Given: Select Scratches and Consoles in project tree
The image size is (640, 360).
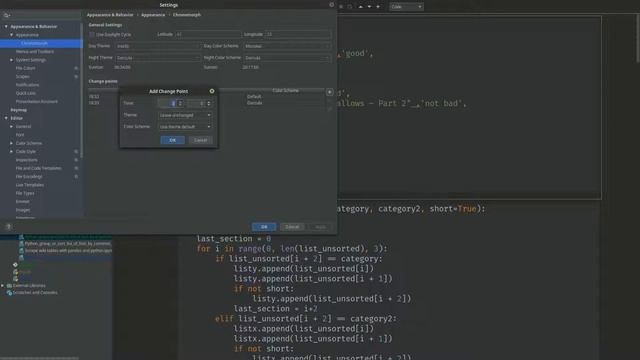Looking at the screenshot, I should (35, 293).
